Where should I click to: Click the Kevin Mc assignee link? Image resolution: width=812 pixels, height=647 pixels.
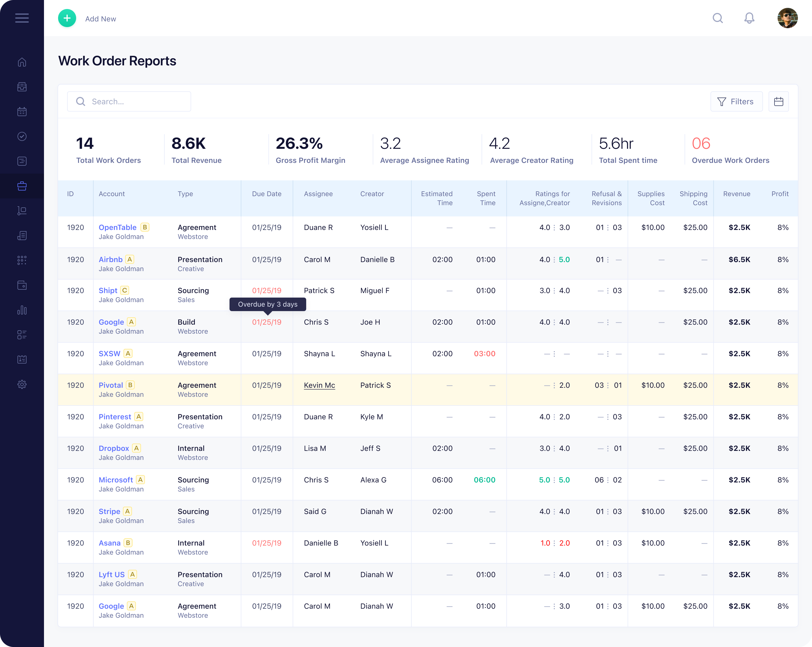[319, 385]
